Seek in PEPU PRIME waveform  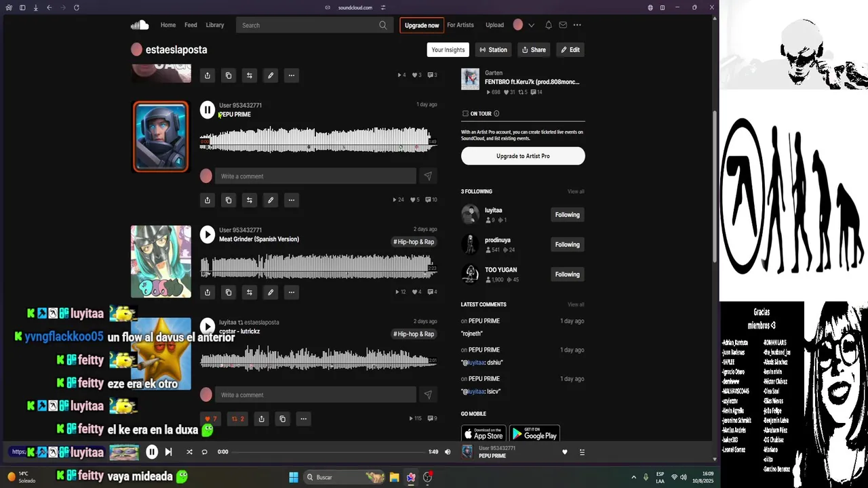318,140
